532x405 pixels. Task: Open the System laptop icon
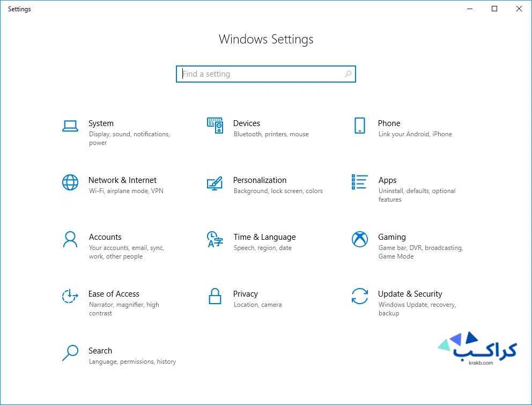[70, 126]
